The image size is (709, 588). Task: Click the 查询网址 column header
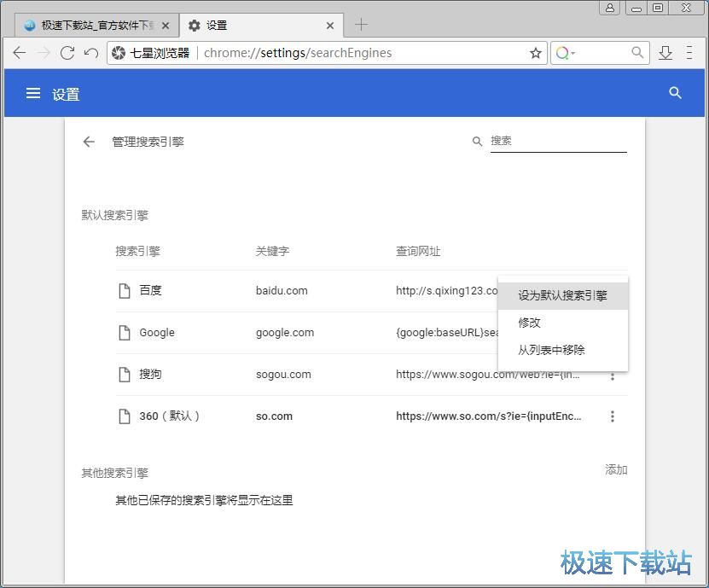click(418, 252)
